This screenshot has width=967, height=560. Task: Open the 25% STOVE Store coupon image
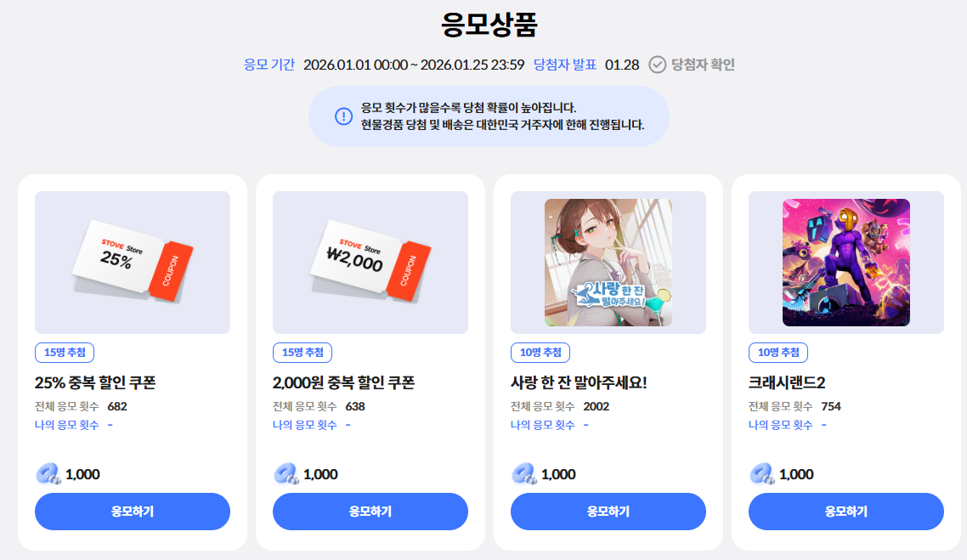(133, 262)
